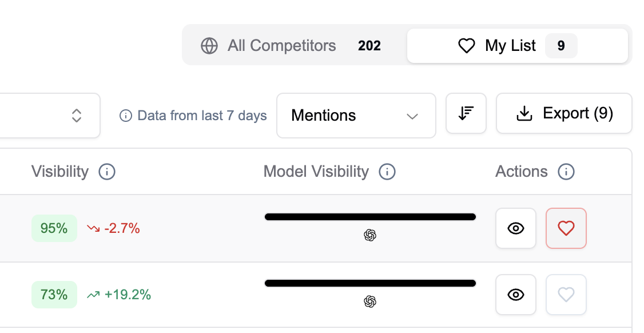Click the sort order icon button
The height and width of the screenshot is (333, 644).
[x=466, y=113]
